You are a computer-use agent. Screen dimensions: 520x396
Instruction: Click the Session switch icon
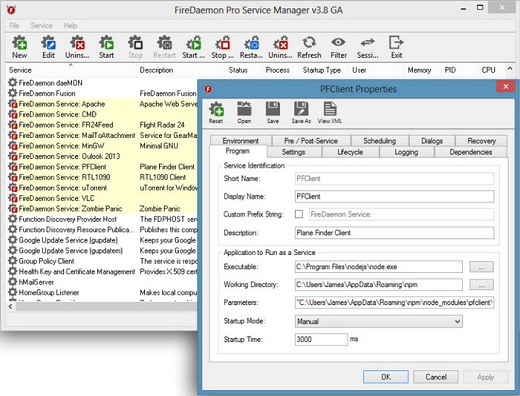point(367,47)
